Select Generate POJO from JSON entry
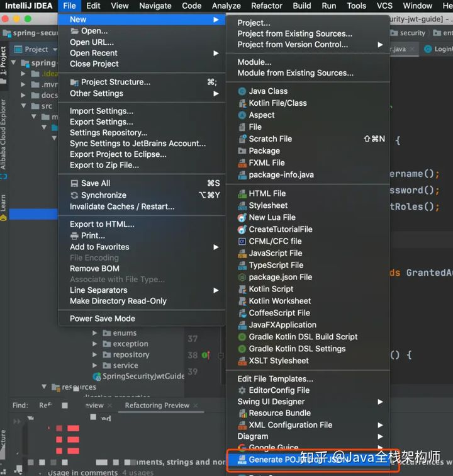Image resolution: width=453 pixels, height=476 pixels. [x=308, y=460]
